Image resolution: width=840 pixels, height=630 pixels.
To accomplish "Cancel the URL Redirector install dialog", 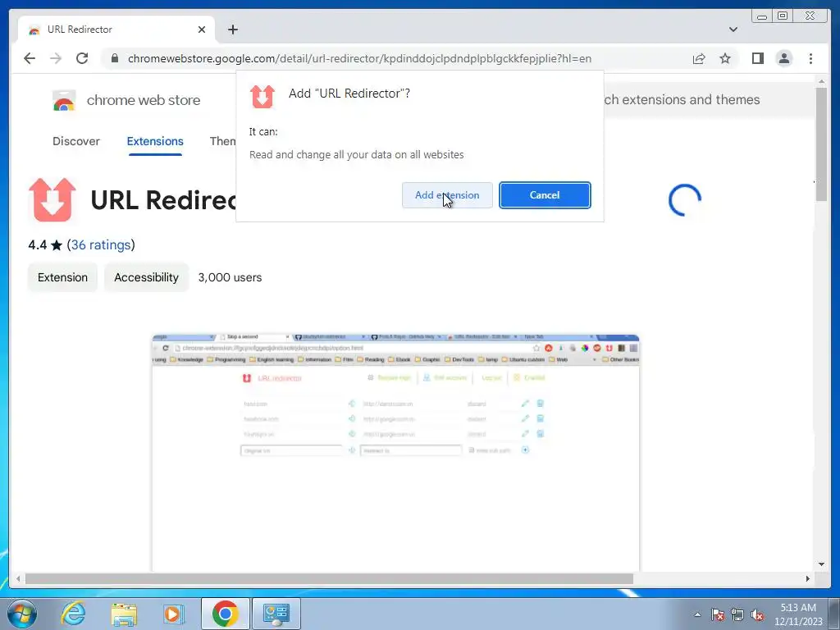I will [x=545, y=195].
